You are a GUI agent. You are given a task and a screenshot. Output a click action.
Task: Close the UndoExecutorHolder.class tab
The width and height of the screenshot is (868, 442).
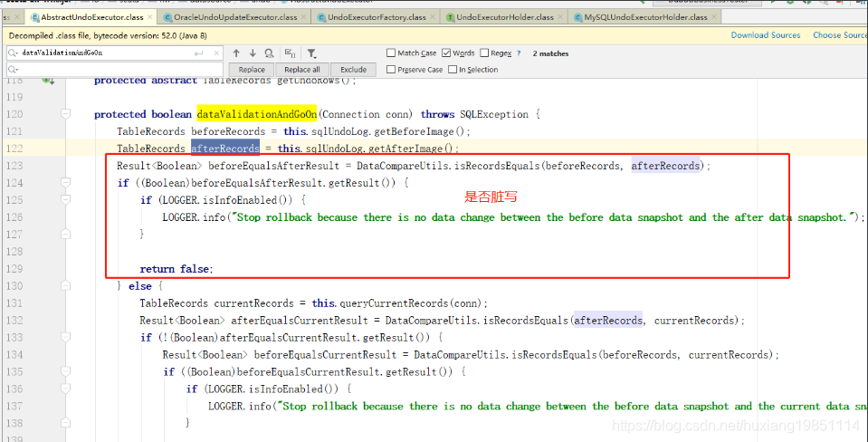[x=562, y=17]
